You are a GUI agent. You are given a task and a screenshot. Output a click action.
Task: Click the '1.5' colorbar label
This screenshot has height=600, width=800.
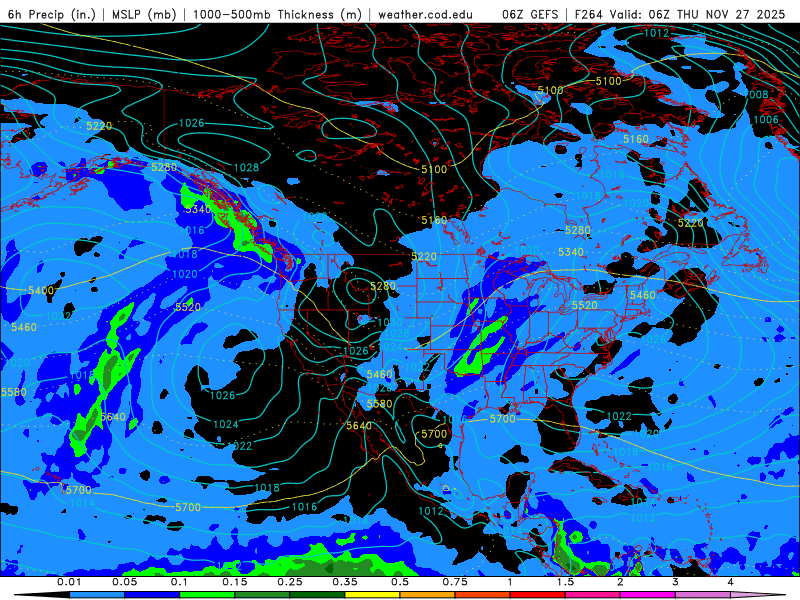point(565,582)
